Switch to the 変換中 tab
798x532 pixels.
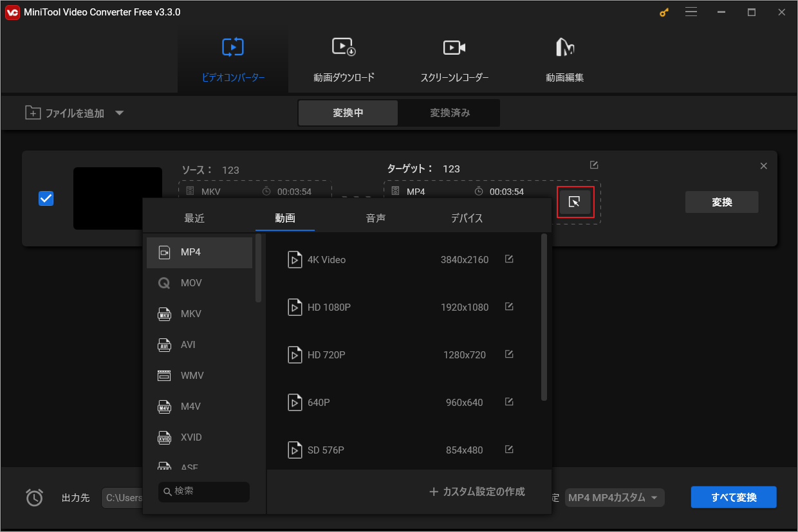click(348, 113)
